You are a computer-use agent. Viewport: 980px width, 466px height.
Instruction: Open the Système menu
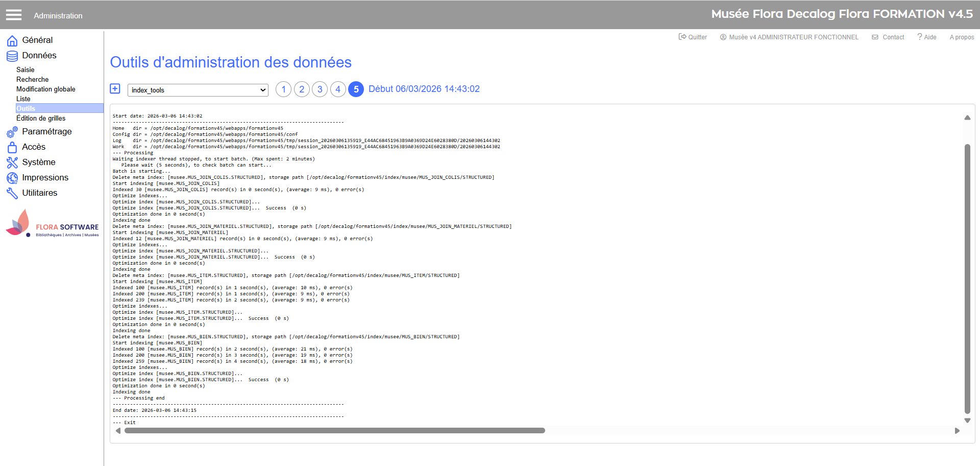39,162
